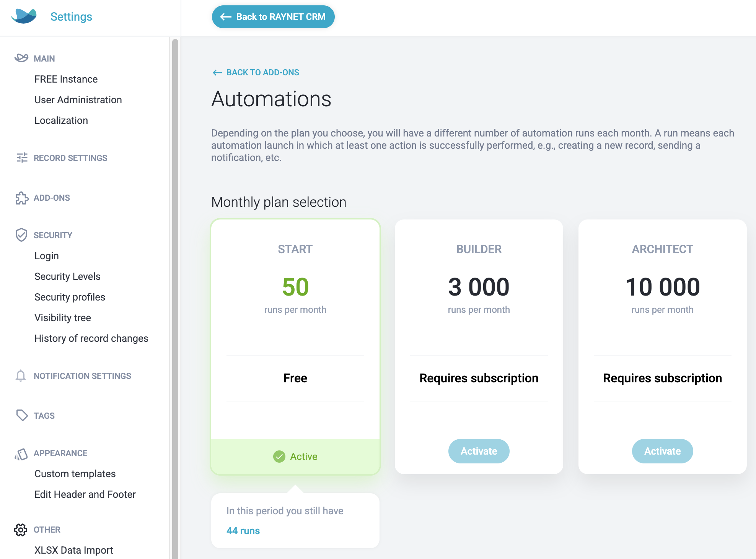Image resolution: width=756 pixels, height=559 pixels.
Task: Click the Appearance swatches icon
Action: (21, 454)
